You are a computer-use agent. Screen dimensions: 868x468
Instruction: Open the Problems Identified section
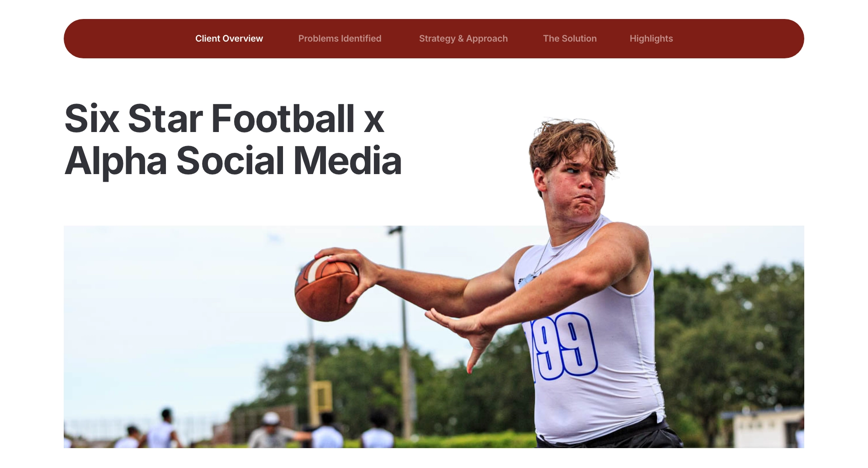340,38
